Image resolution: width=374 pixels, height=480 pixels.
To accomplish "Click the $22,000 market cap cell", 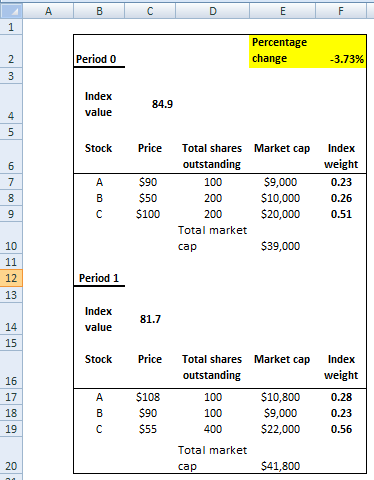I will [280, 429].
